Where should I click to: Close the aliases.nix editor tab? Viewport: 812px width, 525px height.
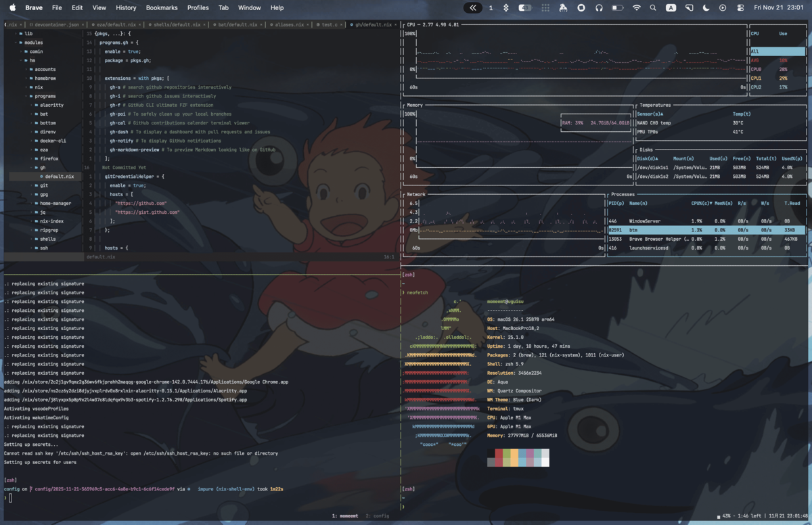point(308,24)
